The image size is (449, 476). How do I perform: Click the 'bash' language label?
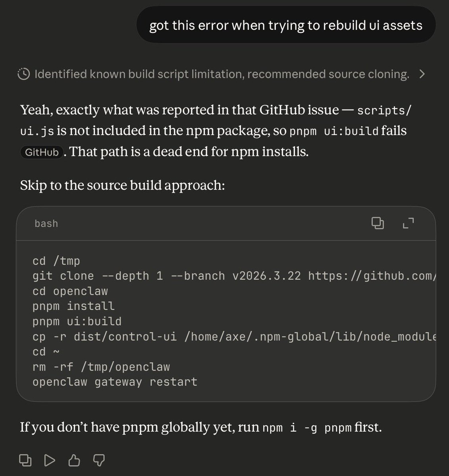(x=46, y=224)
